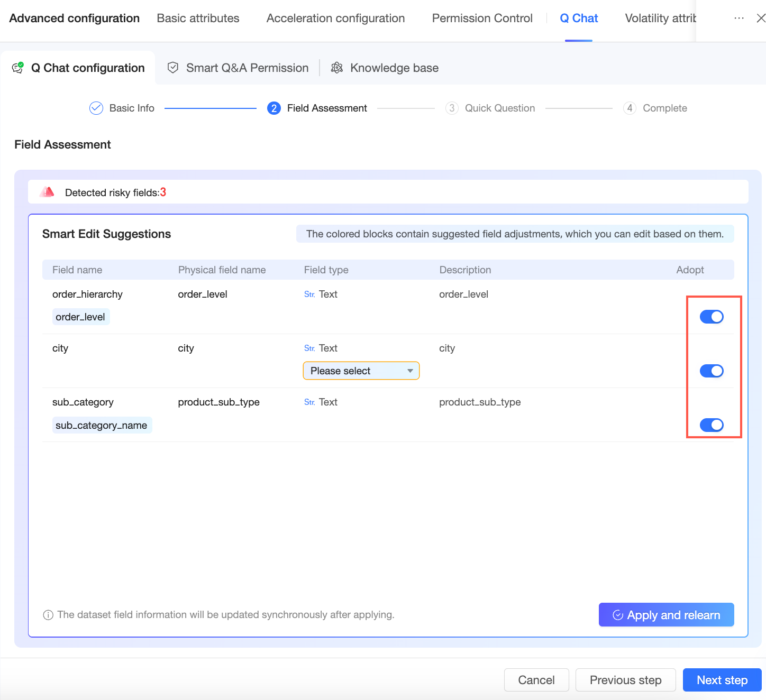Screen dimensions: 766x700
Task: Edit the suggested sub_category_name field name
Action: click(x=102, y=425)
